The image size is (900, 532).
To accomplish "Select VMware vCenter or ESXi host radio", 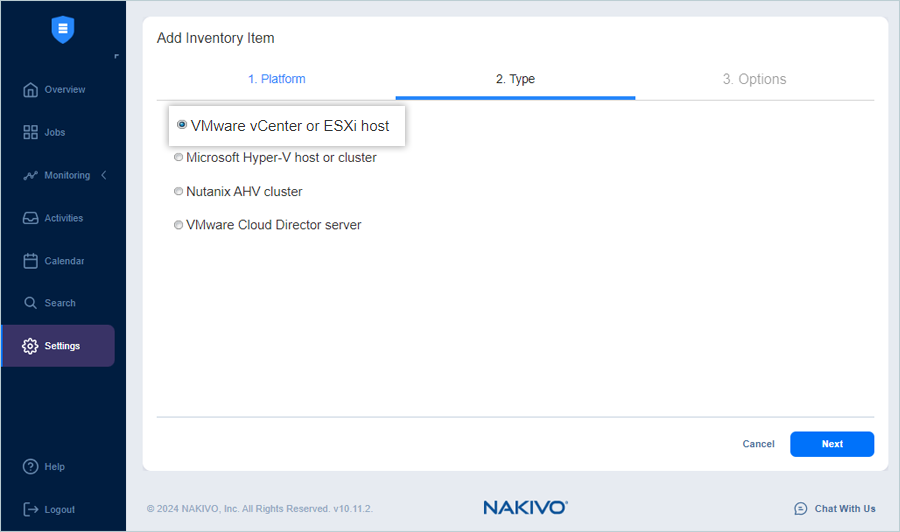I will coord(181,125).
